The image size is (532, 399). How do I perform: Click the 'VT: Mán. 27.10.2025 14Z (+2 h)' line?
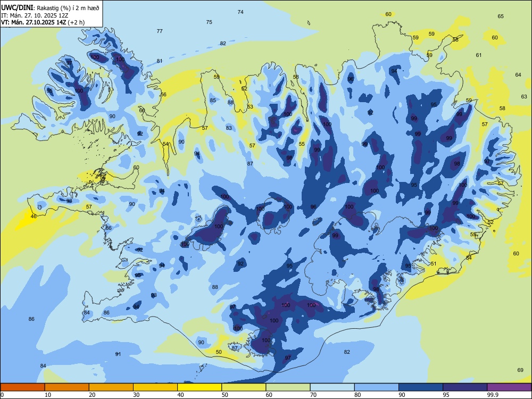pos(43,22)
